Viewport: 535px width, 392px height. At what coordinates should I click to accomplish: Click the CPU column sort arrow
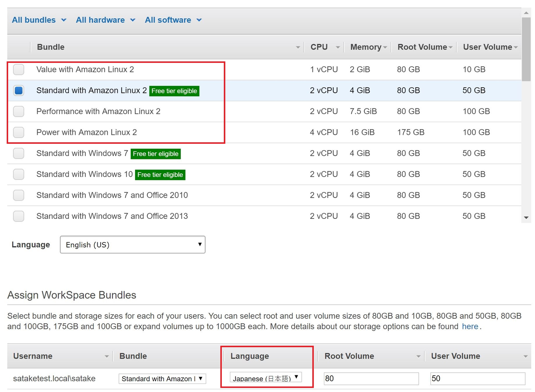(338, 48)
